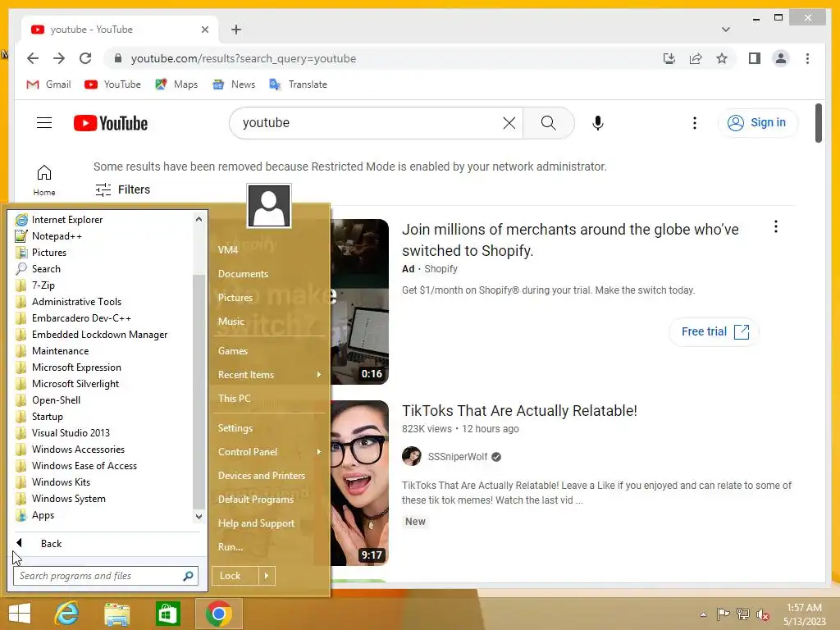Open Help and Support

[x=256, y=523]
